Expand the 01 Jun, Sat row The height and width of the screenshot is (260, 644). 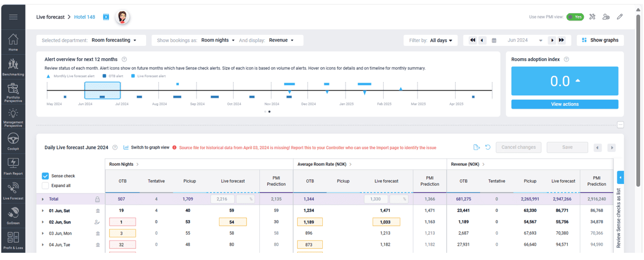43,211
